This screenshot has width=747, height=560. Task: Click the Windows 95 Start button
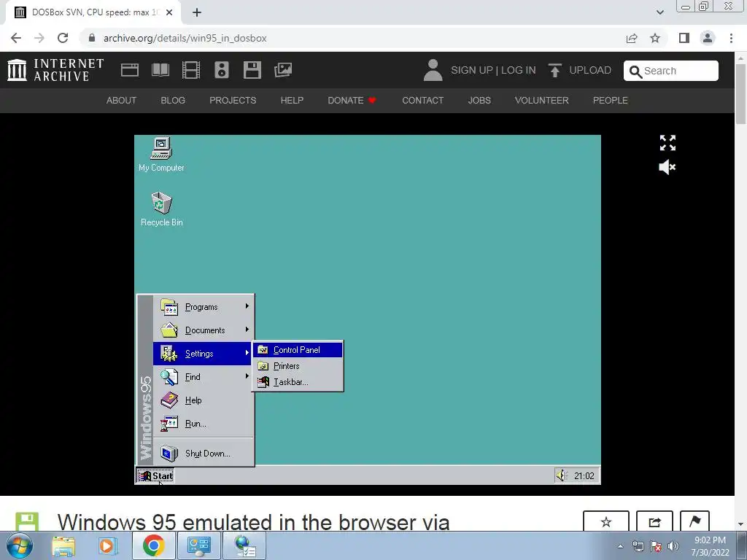click(155, 475)
